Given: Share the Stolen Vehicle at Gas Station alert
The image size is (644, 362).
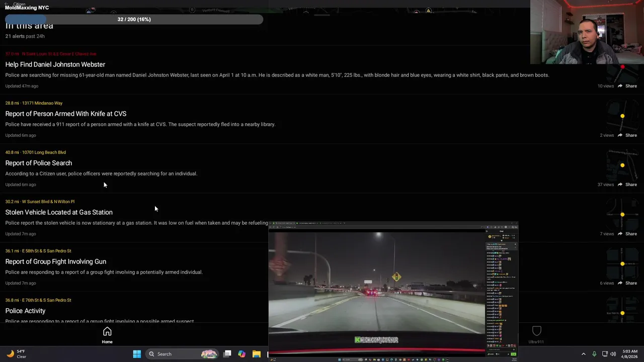Looking at the screenshot, I should (x=627, y=234).
